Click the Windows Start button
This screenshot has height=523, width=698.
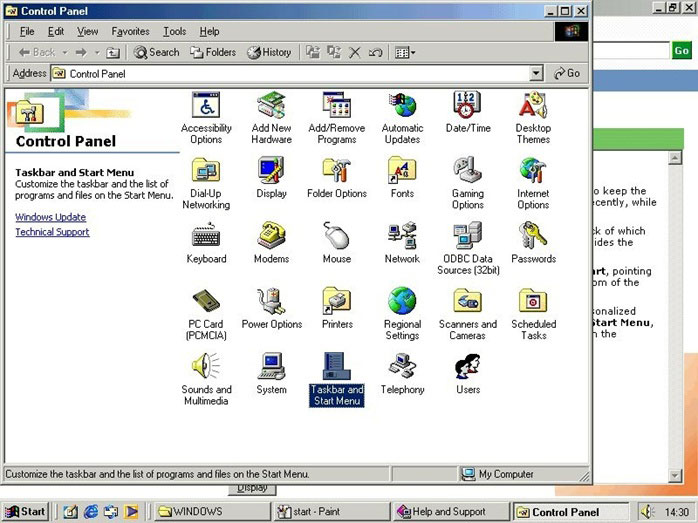pos(25,512)
